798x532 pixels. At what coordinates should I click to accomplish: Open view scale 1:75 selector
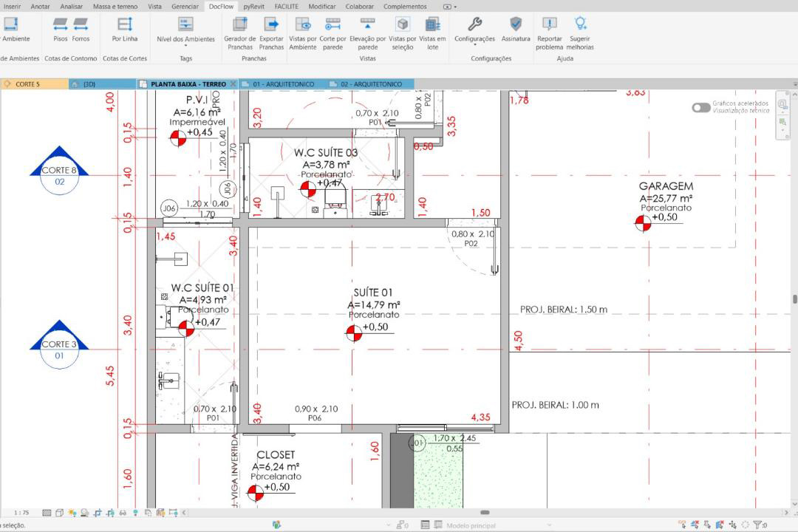21,513
